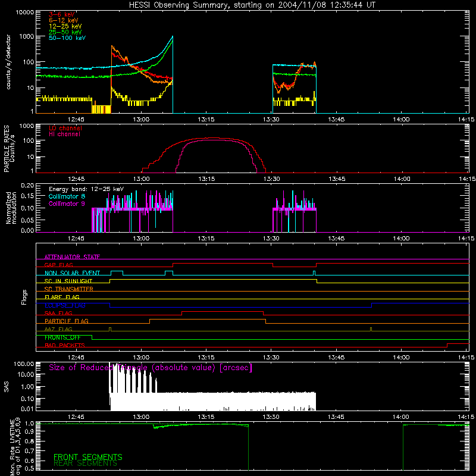476x476 pixels.
Task: Select the BAD_PACKETS flag label
Action: pos(65,345)
